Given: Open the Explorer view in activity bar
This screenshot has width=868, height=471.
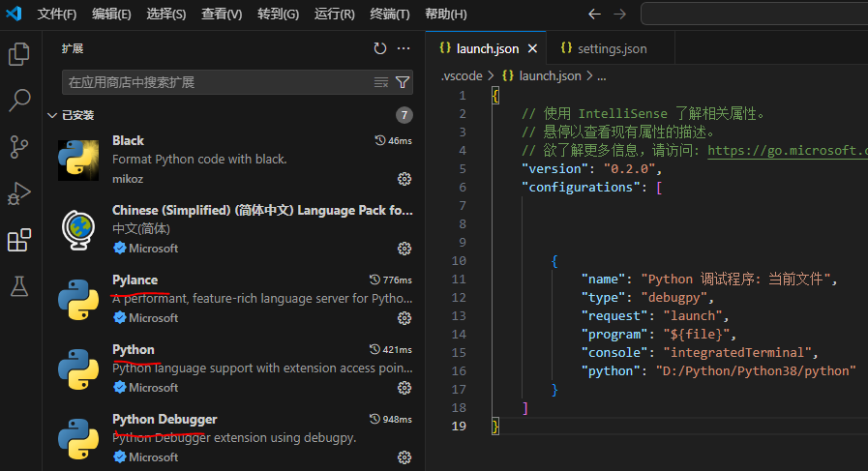Looking at the screenshot, I should [19, 54].
